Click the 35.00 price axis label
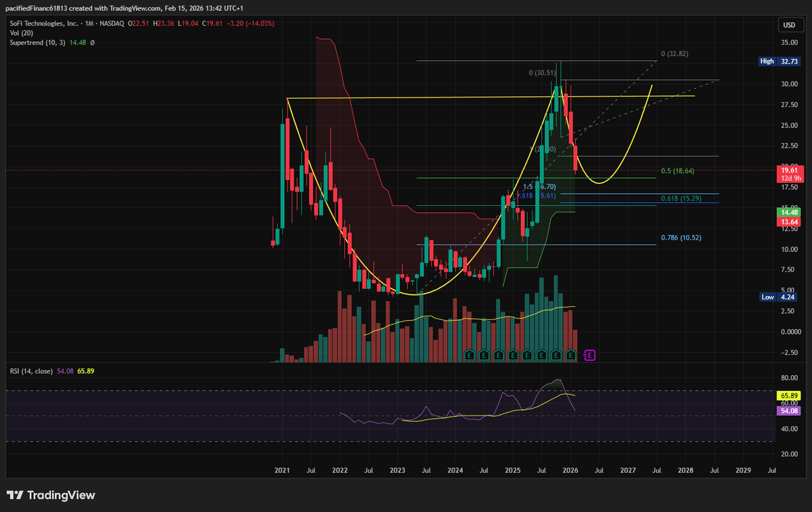Image resolution: width=812 pixels, height=512 pixels. (x=789, y=42)
